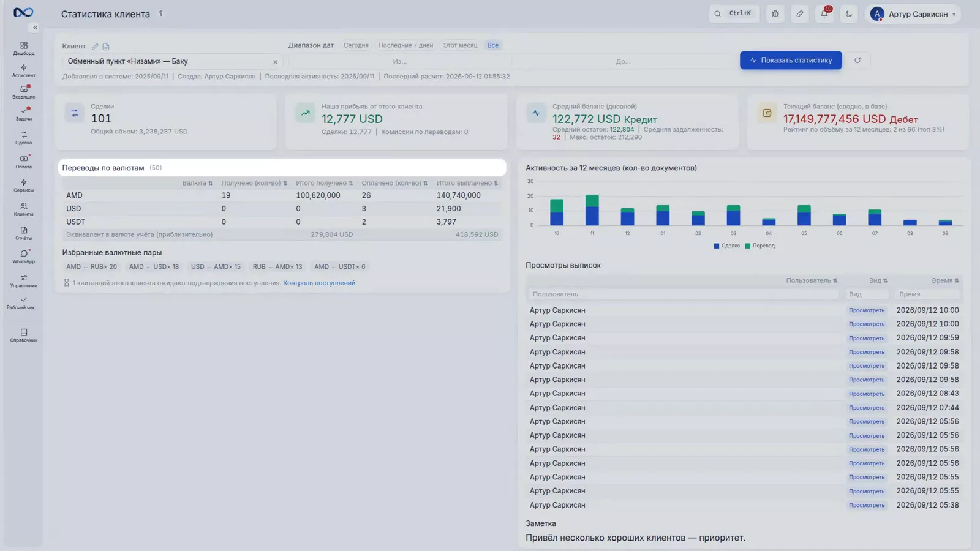Select the Все date range
This screenshot has height=551, width=980.
(x=493, y=45)
